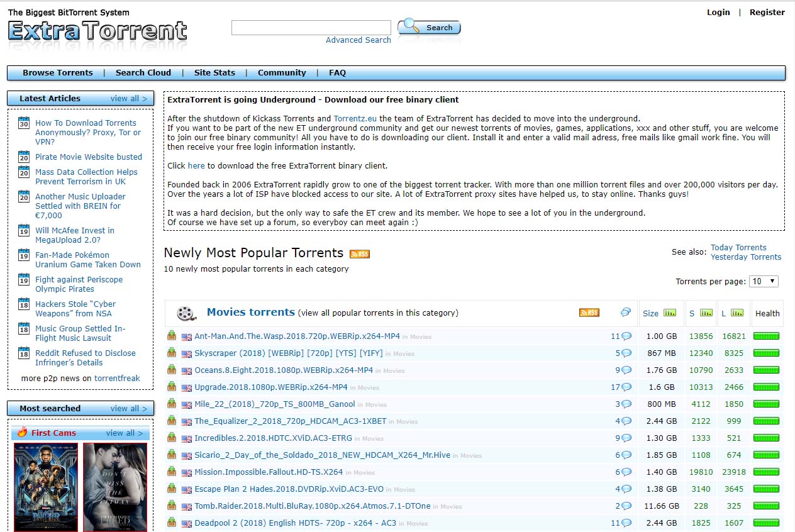Viewport: 795px width, 532px height.
Task: Go to Community menu item
Action: pos(282,73)
